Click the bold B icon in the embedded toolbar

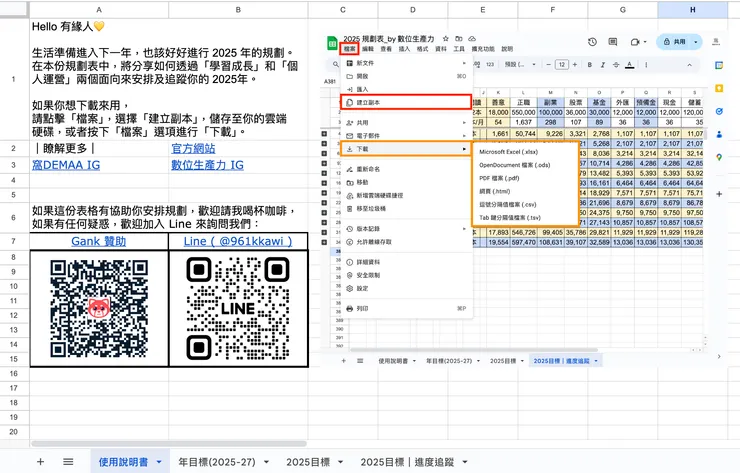589,65
